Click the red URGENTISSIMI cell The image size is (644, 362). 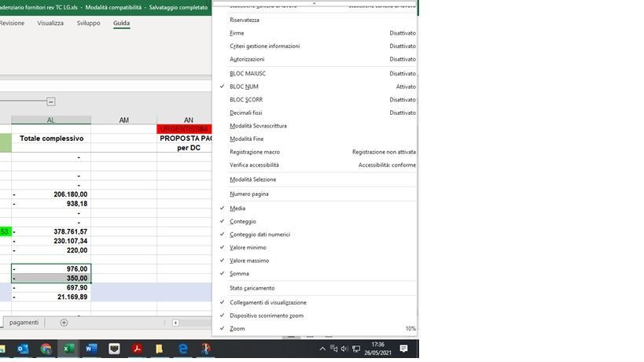tap(185, 129)
